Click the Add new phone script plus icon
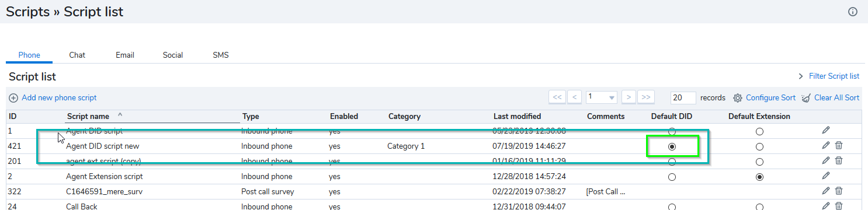 click(13, 98)
